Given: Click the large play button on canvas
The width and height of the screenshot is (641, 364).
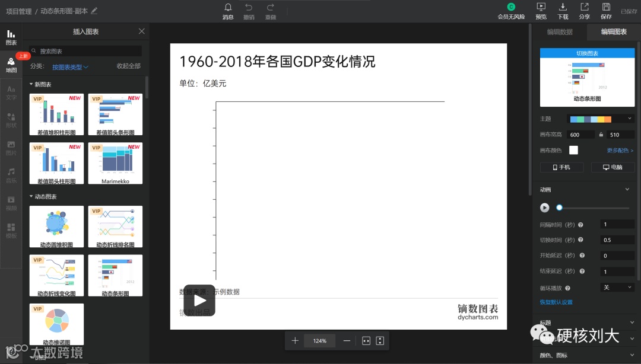Looking at the screenshot, I should [199, 301].
